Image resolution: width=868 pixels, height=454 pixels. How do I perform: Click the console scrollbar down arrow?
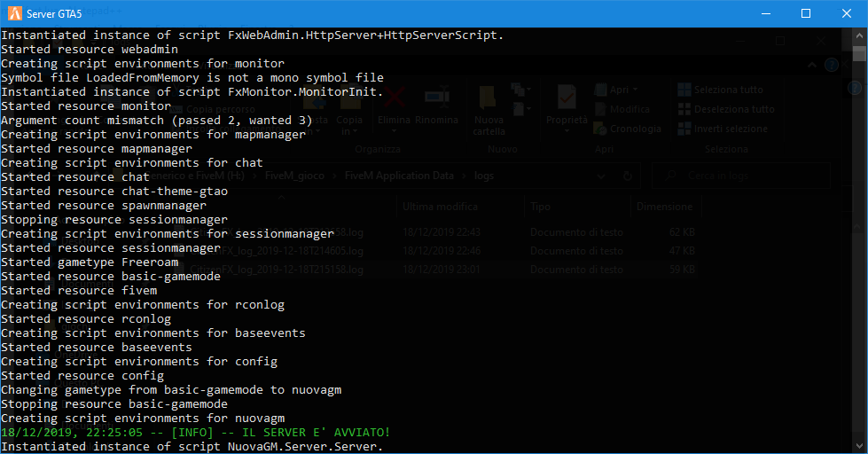click(859, 446)
